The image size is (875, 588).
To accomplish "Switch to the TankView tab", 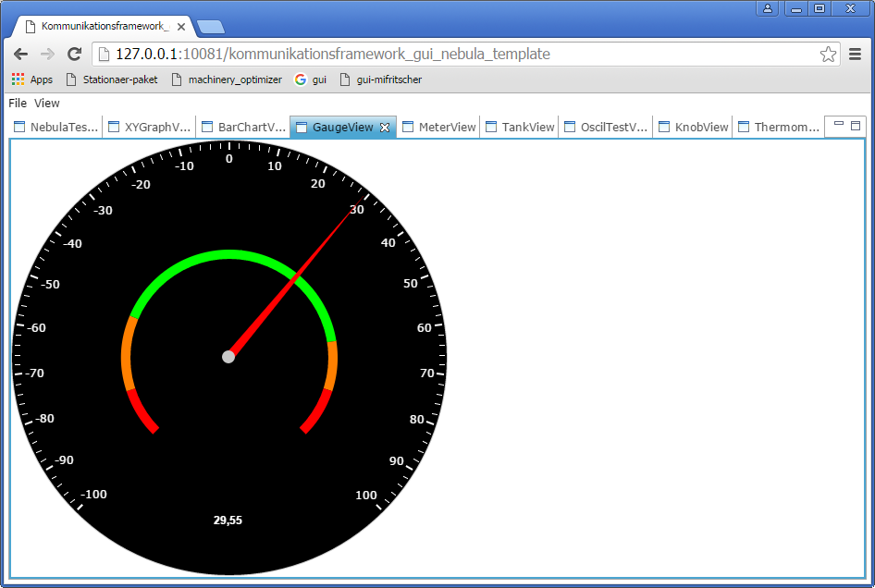I will [521, 128].
